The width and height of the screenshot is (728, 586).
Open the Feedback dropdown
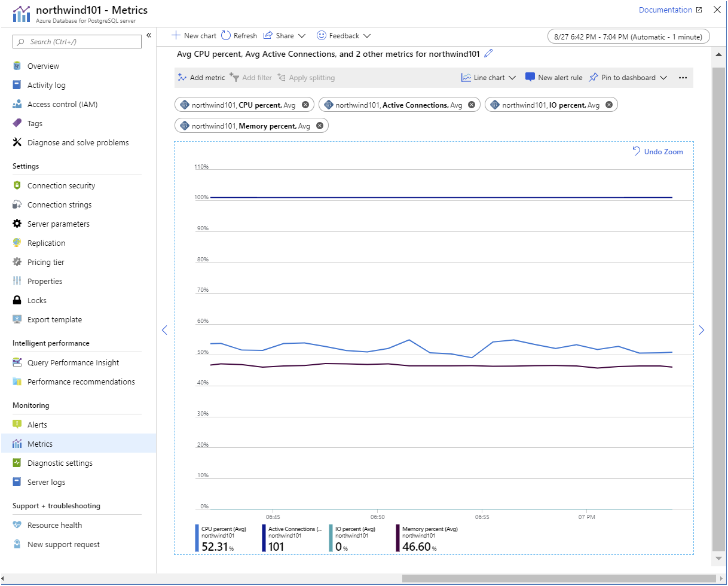pyautogui.click(x=344, y=36)
